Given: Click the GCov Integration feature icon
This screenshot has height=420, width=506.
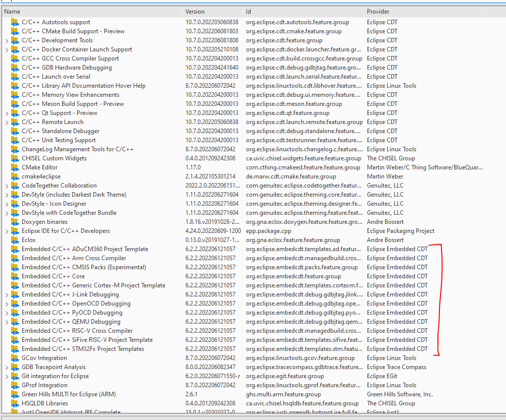Looking at the screenshot, I should [x=14, y=358].
